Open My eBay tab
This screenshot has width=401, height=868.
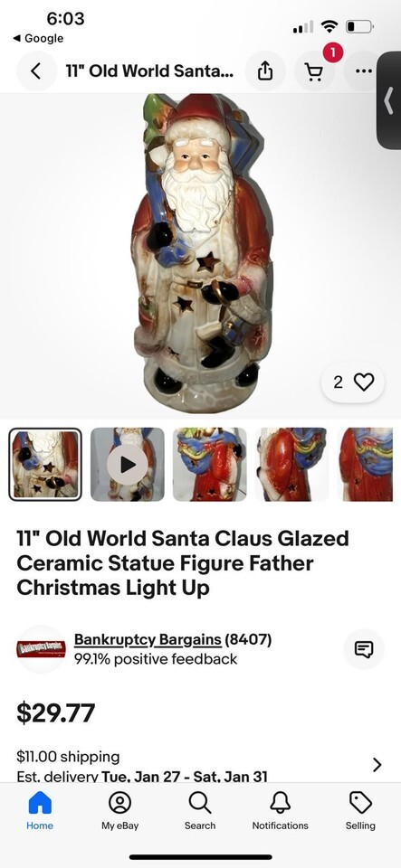click(119, 810)
